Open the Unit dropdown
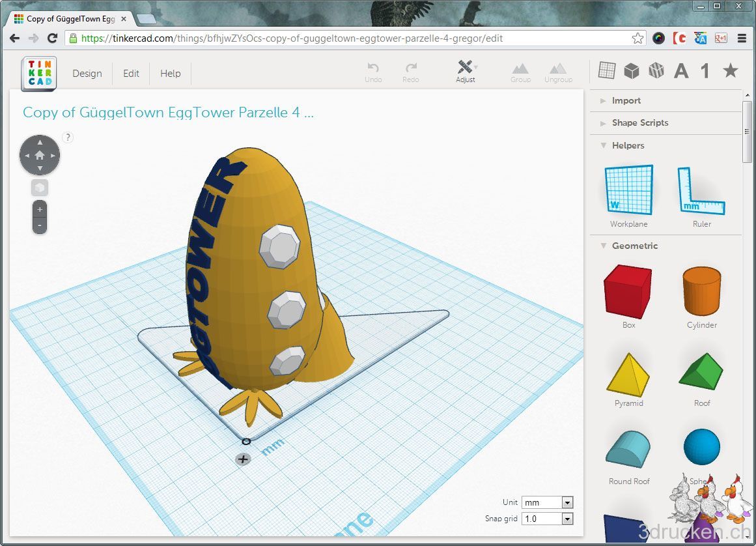This screenshot has height=546, width=756. pos(547,502)
